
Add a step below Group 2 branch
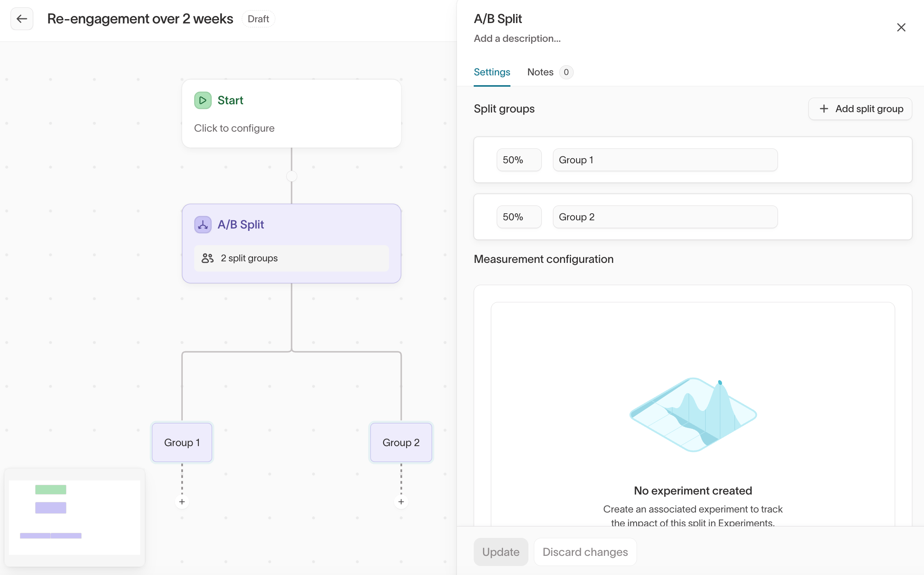tap(401, 502)
